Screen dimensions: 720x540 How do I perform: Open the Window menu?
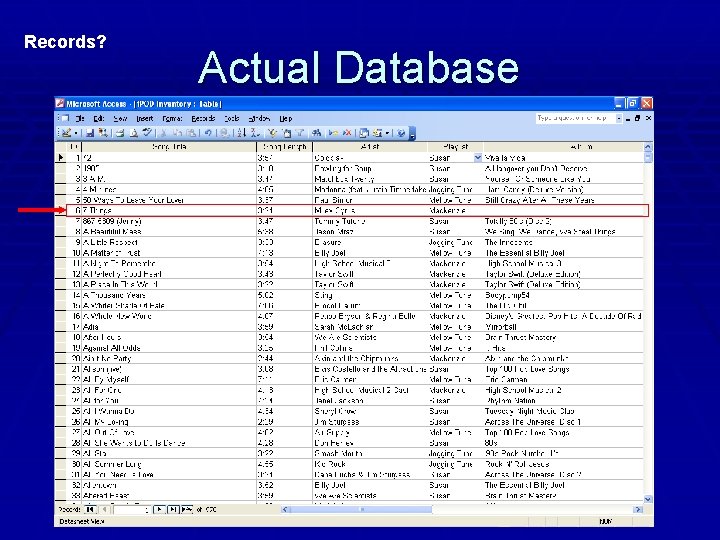(259, 118)
